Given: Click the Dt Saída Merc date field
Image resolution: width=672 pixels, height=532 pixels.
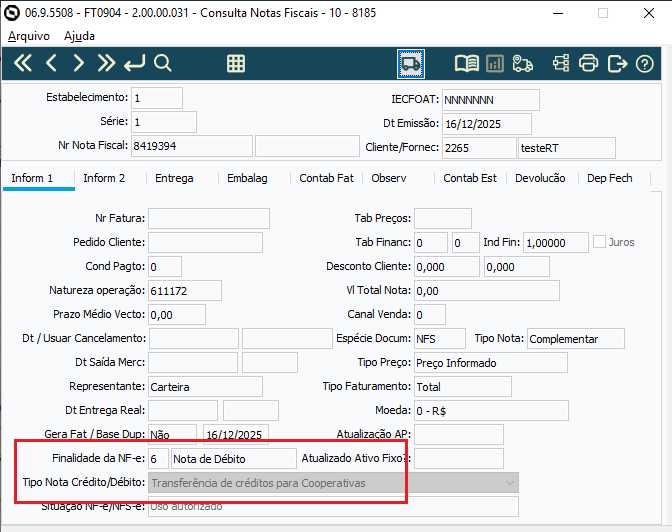Looking at the screenshot, I should pos(193,363).
